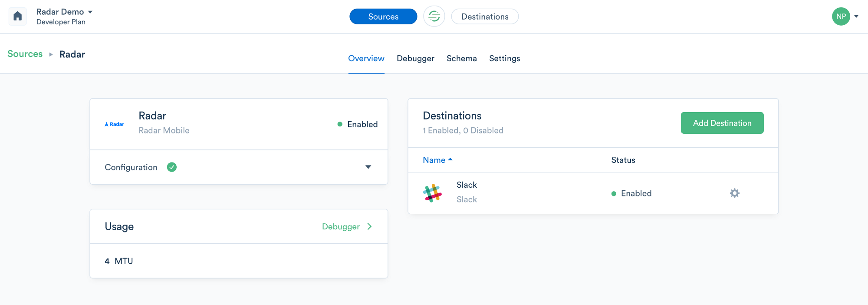Click the Segment logo between Sources and Destinations
Image resolution: width=868 pixels, height=305 pixels.
click(434, 17)
